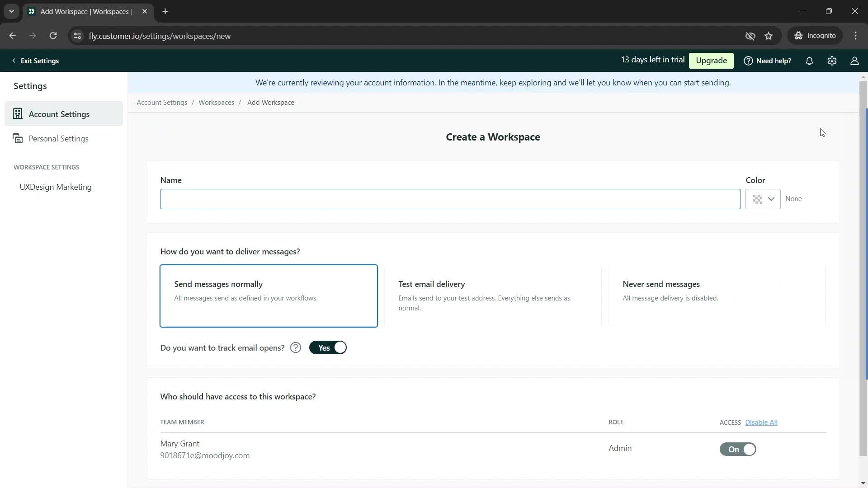This screenshot has height=488, width=868.
Task: Disable all team member access
Action: point(761,422)
